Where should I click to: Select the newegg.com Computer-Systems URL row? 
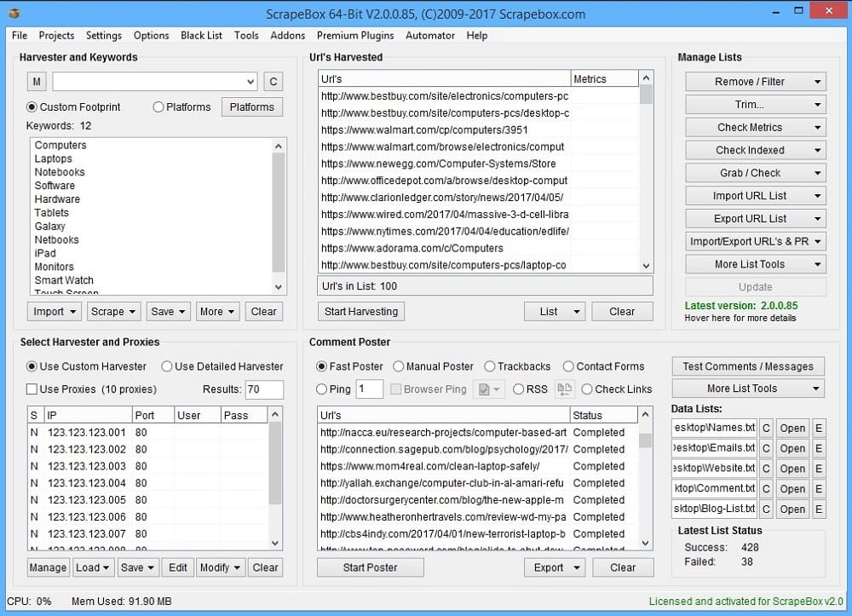point(478,164)
